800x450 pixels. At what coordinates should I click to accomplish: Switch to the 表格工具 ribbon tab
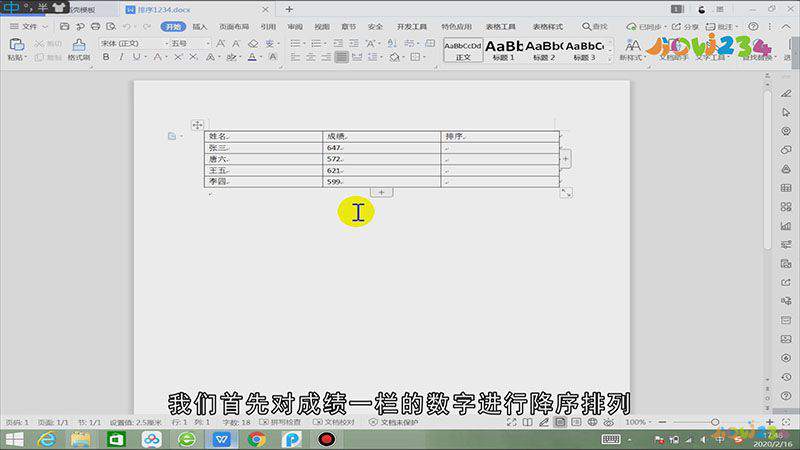click(501, 27)
